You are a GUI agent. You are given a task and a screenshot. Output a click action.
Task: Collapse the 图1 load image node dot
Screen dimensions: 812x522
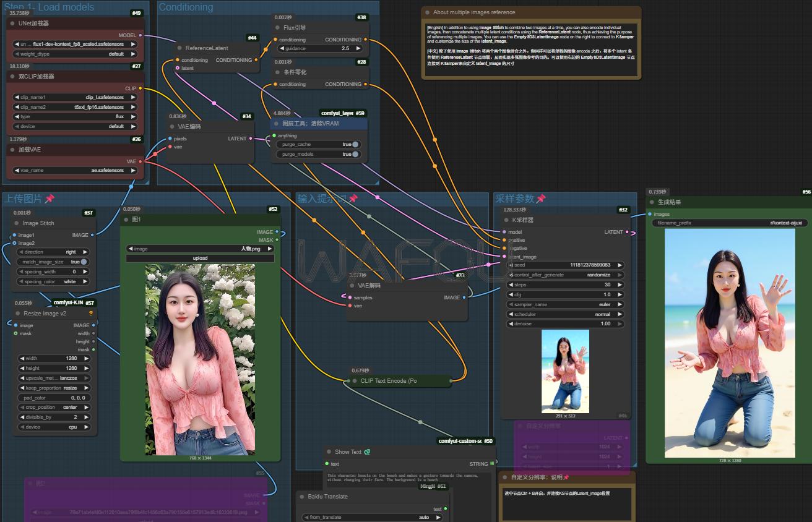pos(126,219)
